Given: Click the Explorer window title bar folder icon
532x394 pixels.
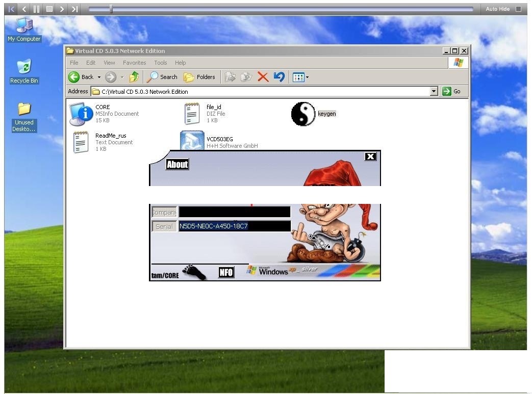Looking at the screenshot, I should [x=70, y=51].
